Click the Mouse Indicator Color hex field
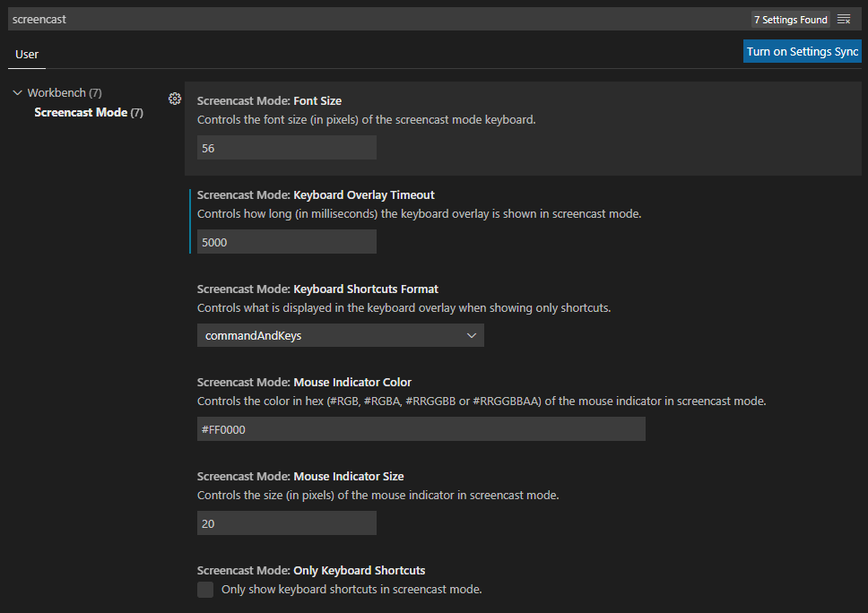 click(421, 429)
